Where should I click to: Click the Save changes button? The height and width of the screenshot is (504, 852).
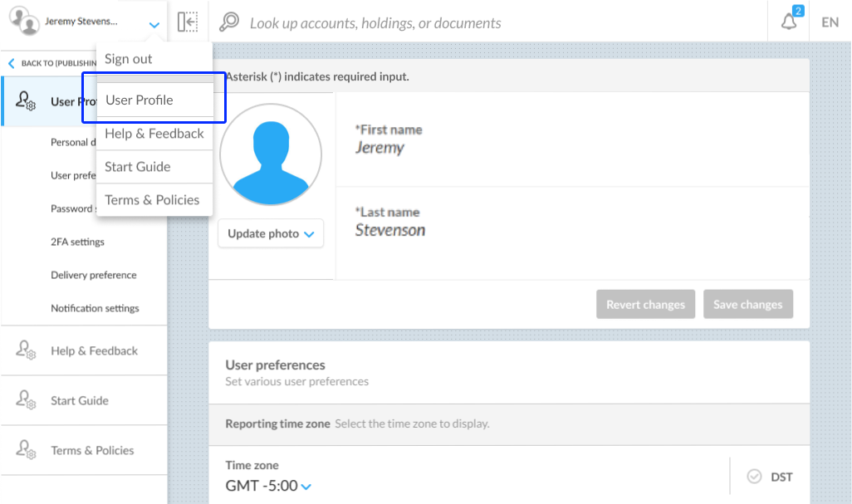(747, 305)
